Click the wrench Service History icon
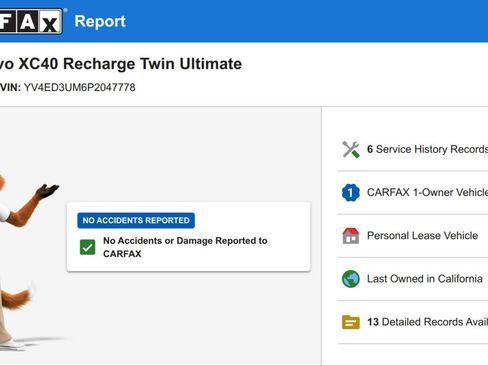This screenshot has height=366, width=488. pyautogui.click(x=351, y=149)
